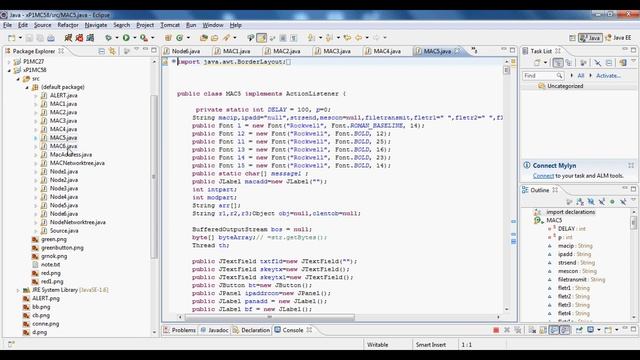640x360 pixels.
Task: Click the Open Perspective icon
Action: point(572,38)
